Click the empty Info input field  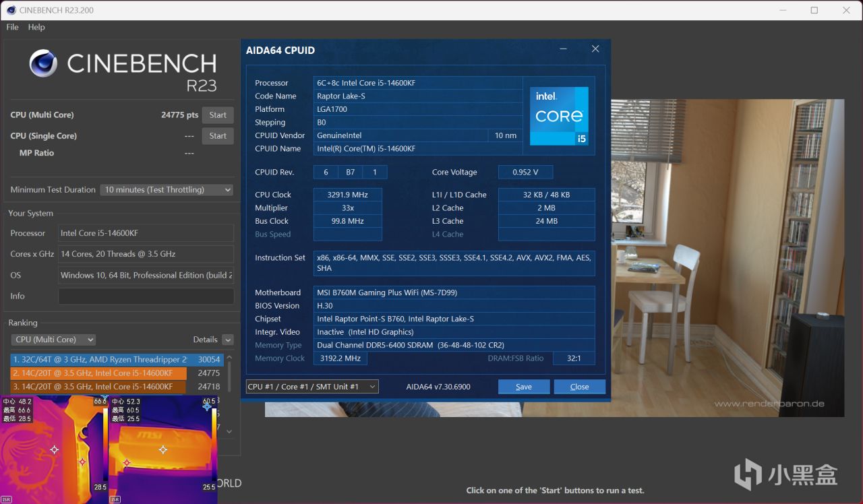pyautogui.click(x=146, y=296)
